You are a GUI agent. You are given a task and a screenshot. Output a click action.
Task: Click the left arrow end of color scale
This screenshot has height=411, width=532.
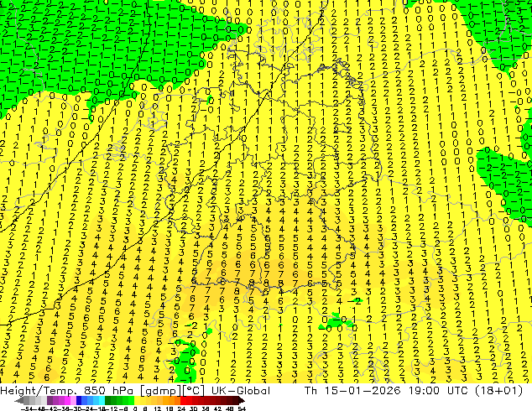point(18,400)
